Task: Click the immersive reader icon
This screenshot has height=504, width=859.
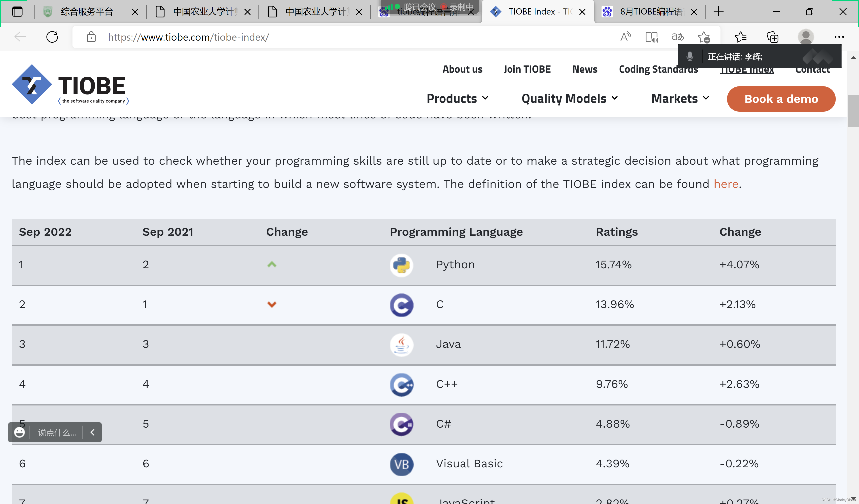Action: (651, 37)
